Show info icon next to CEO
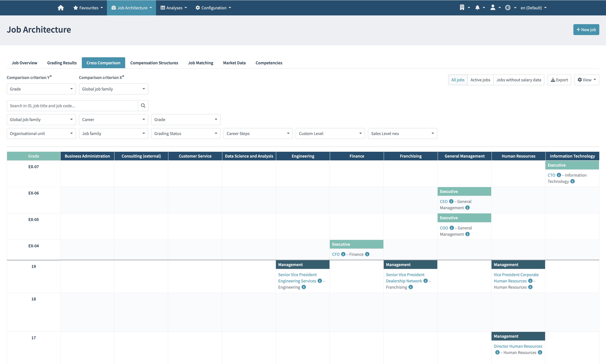Viewport: 606px width, 364px height. tap(451, 201)
